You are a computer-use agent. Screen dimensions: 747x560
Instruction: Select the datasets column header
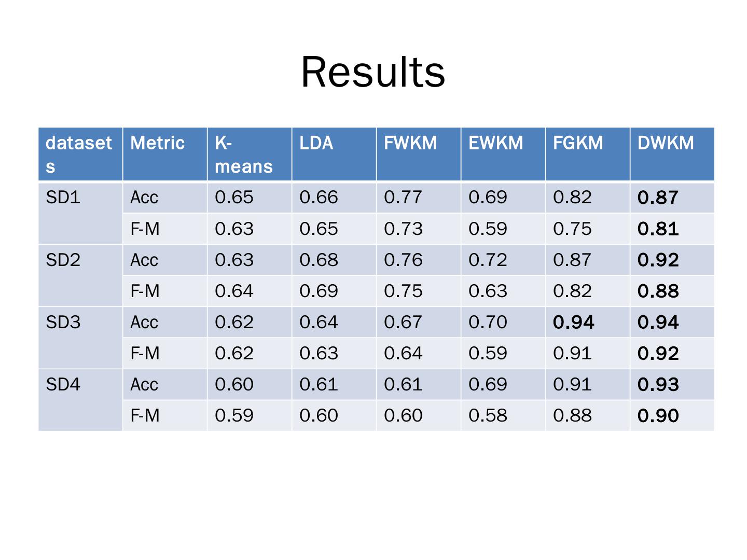79,154
